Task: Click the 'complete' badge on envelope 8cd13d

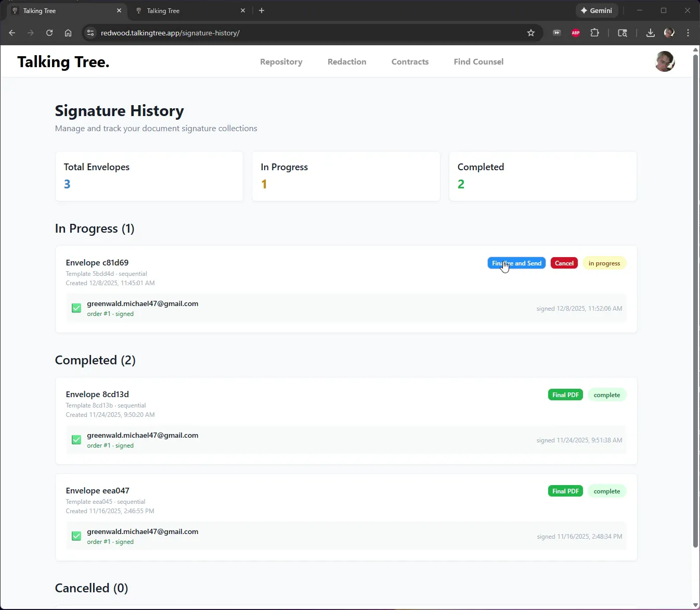Action: pyautogui.click(x=607, y=395)
